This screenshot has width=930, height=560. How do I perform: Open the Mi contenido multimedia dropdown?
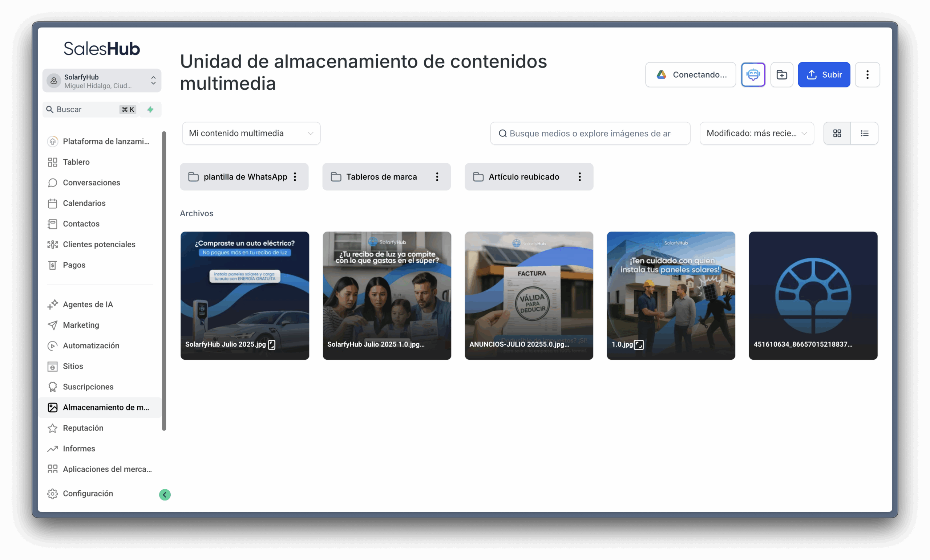(251, 133)
